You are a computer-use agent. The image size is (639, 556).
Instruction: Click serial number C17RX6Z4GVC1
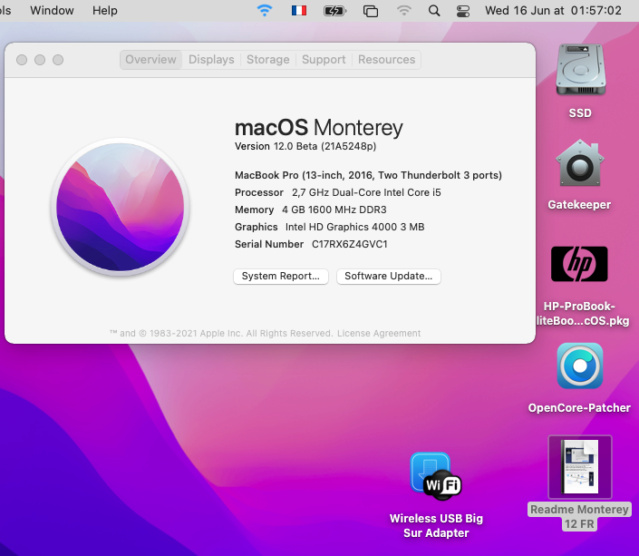[349, 244]
